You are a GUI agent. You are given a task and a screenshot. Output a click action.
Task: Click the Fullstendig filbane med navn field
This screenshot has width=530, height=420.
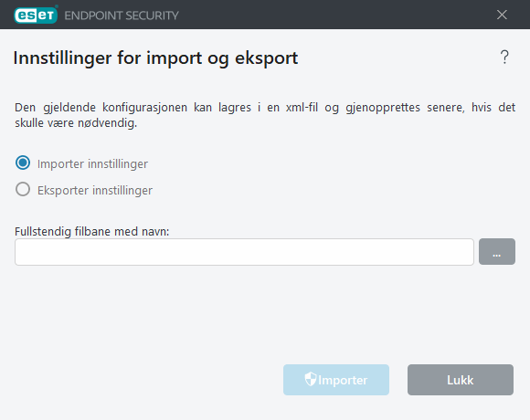click(244, 252)
